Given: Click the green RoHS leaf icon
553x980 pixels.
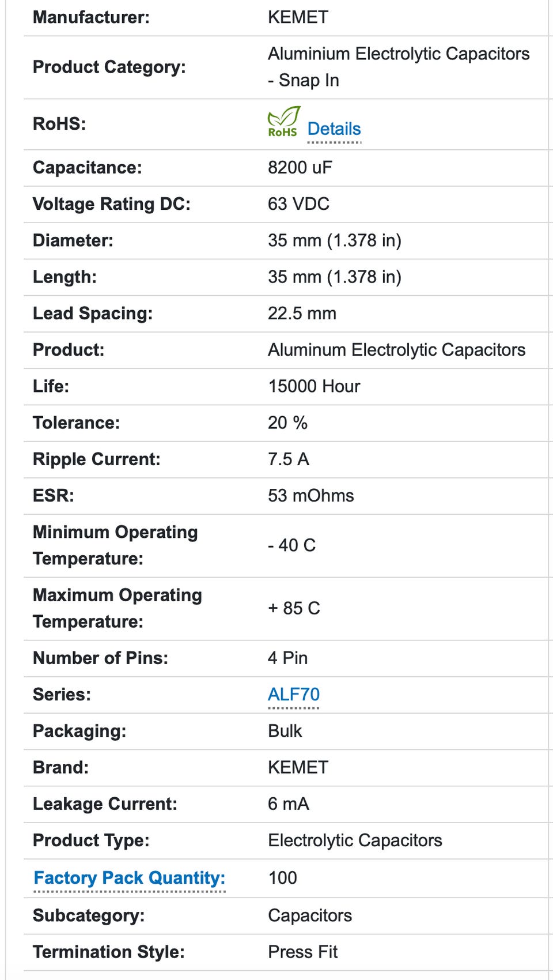Looking at the screenshot, I should [283, 122].
